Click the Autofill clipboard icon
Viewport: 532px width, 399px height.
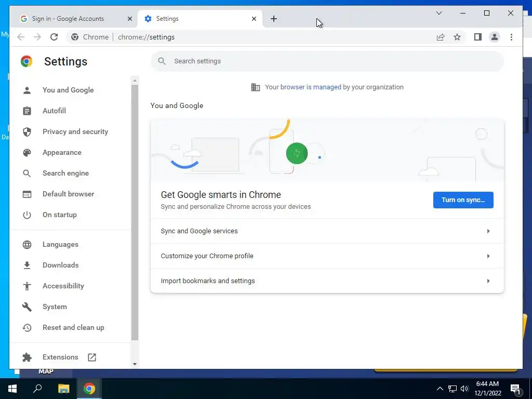27,111
